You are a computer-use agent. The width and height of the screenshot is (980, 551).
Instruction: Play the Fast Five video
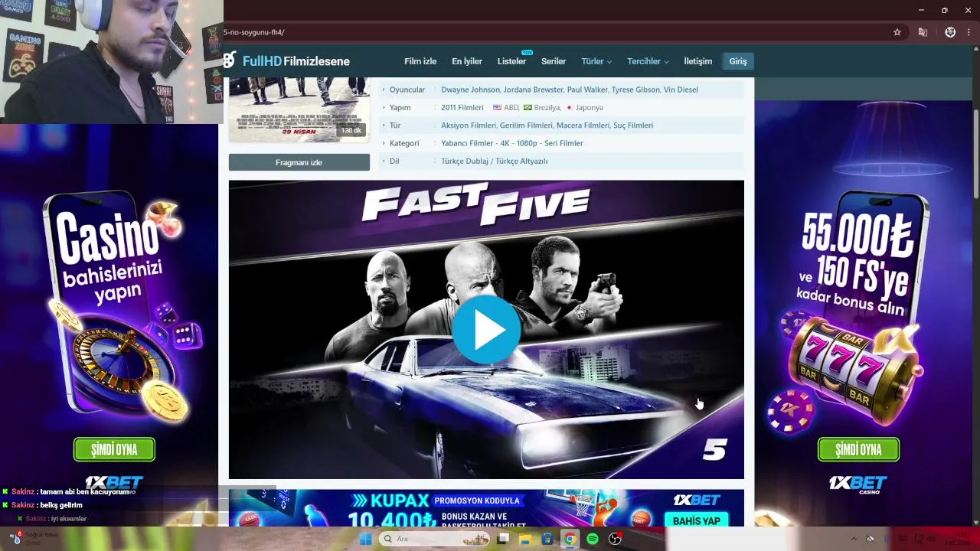[x=486, y=330]
